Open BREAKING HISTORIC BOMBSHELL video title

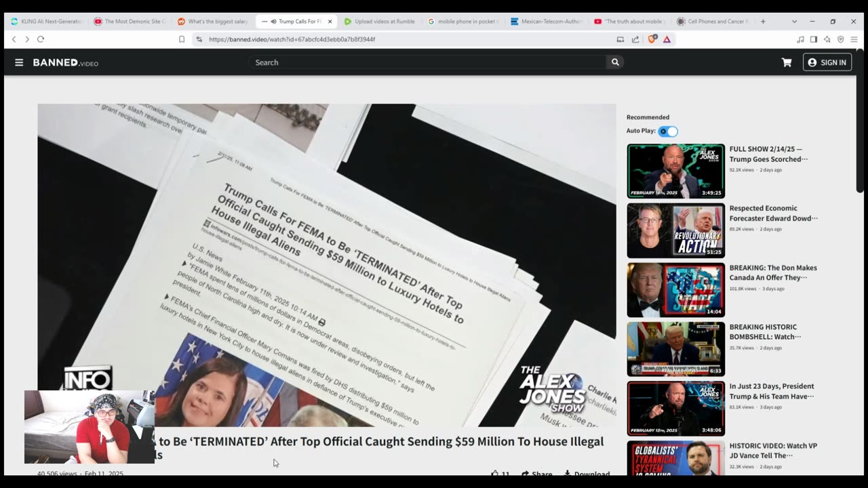pyautogui.click(x=765, y=332)
